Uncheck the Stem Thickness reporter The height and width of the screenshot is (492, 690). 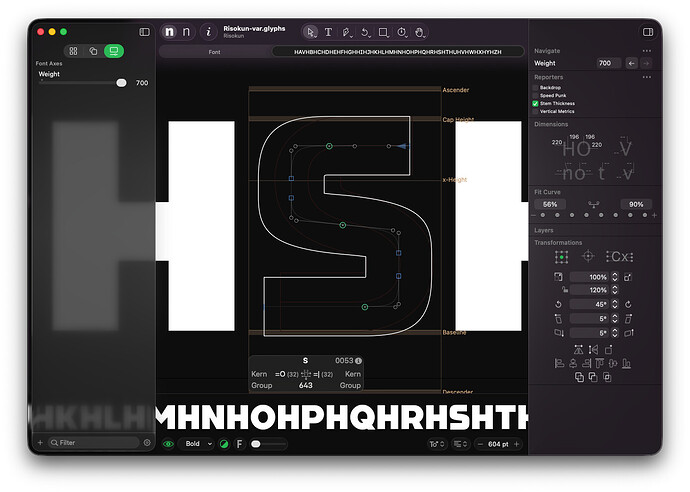536,103
